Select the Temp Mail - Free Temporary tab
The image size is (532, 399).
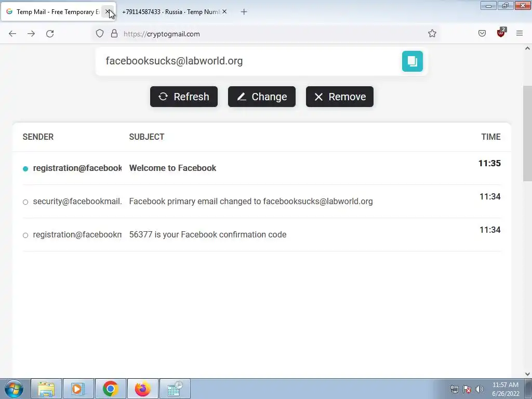point(58,12)
